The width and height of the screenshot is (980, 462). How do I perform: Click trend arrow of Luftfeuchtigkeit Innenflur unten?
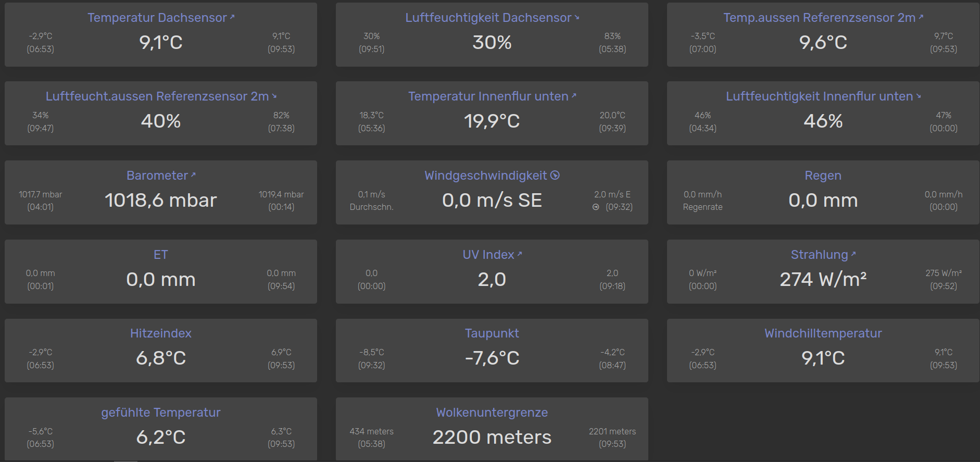[x=919, y=96]
